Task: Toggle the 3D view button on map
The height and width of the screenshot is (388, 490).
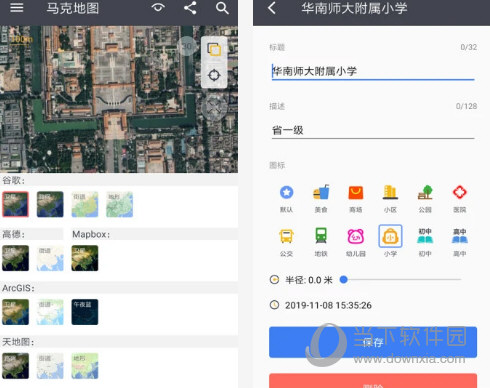Action: 188,46
